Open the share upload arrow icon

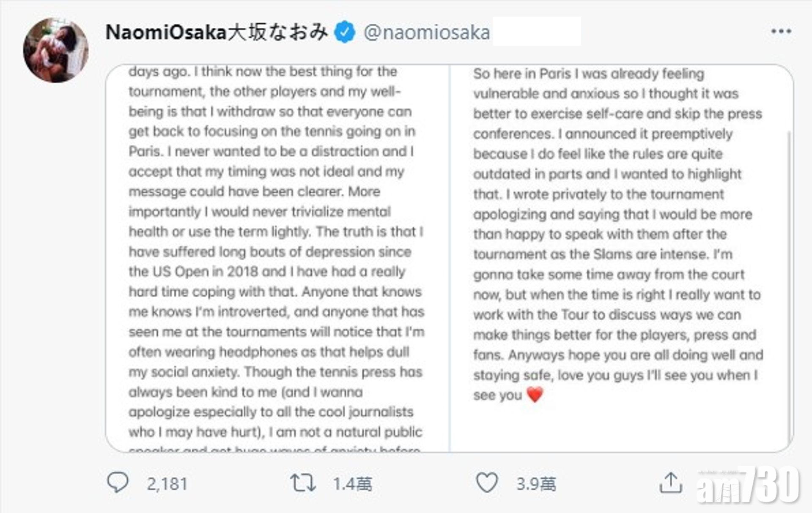pyautogui.click(x=671, y=483)
